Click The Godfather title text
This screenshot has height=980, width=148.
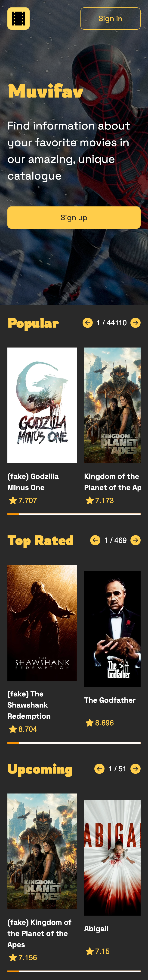[110, 700]
